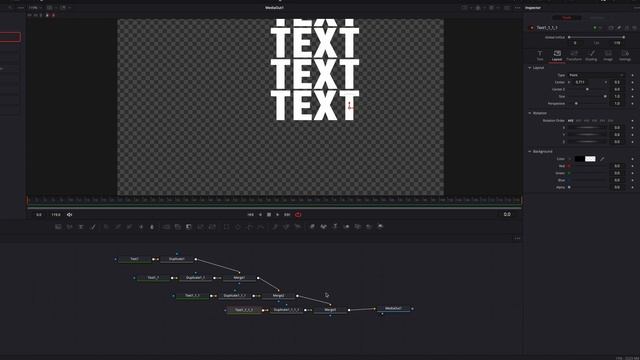Image resolution: width=640 pixels, height=360 pixels.
Task: Add a Renderer3D node from the toolbar
Action: click(x=380, y=227)
